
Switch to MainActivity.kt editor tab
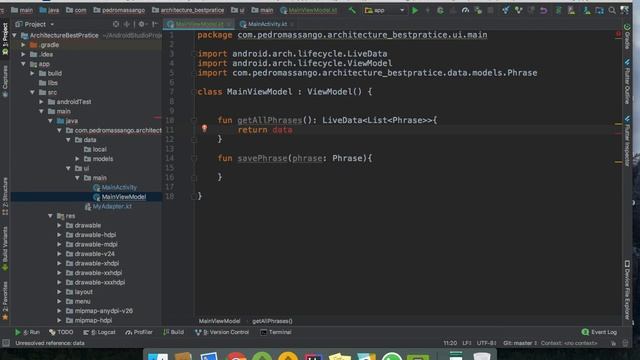(x=267, y=24)
